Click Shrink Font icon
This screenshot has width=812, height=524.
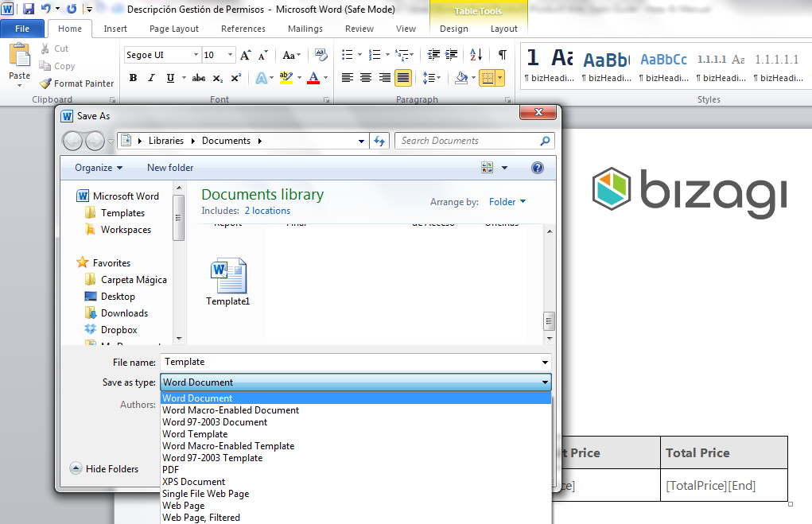point(263,55)
